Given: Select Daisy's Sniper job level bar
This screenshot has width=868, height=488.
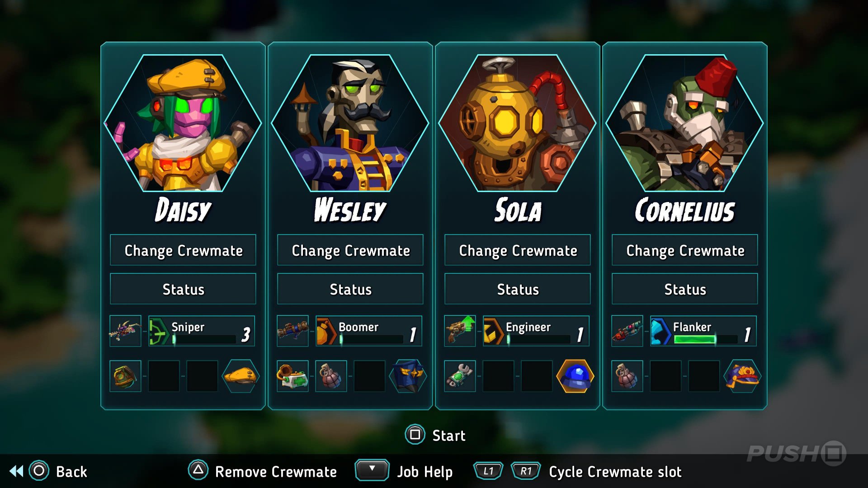Looking at the screenshot, I should point(204,339).
